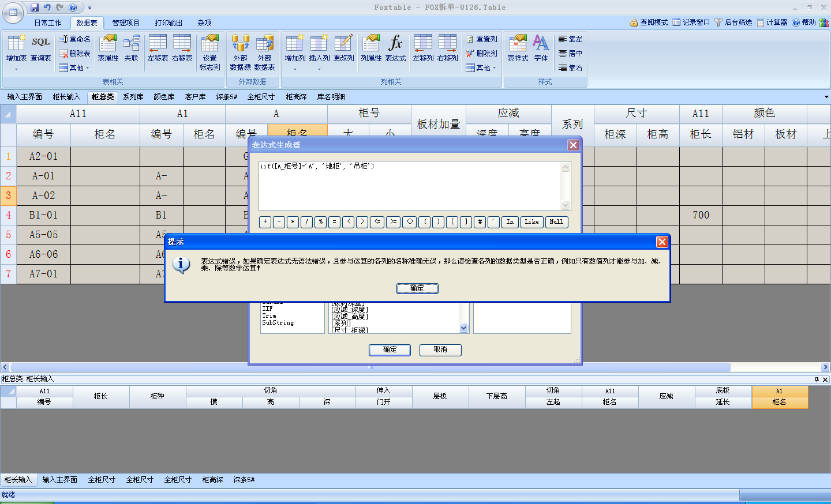Viewport: 831px width, 504px height.
Task: Open the table tabs list dropdown arrow
Action: pos(826,97)
